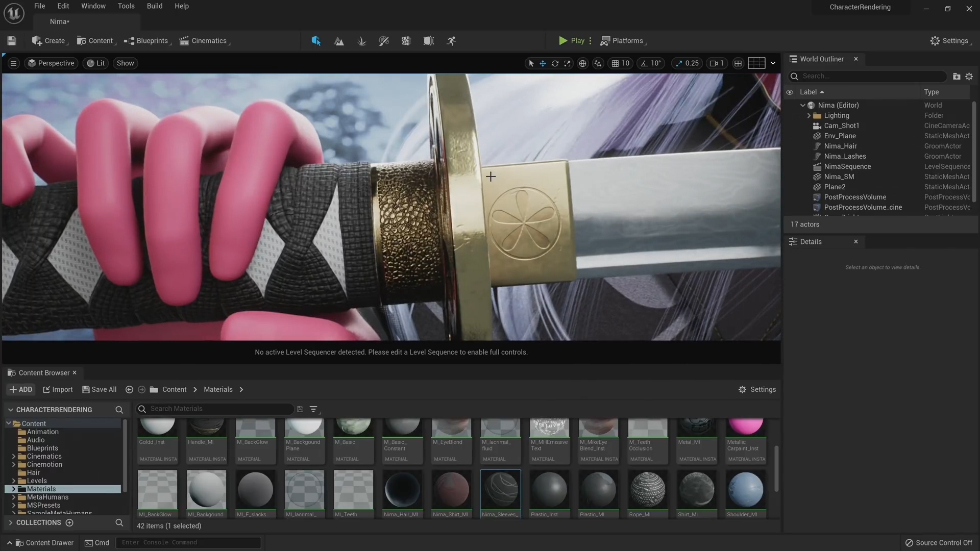
Task: Open the Window menu
Action: click(93, 7)
